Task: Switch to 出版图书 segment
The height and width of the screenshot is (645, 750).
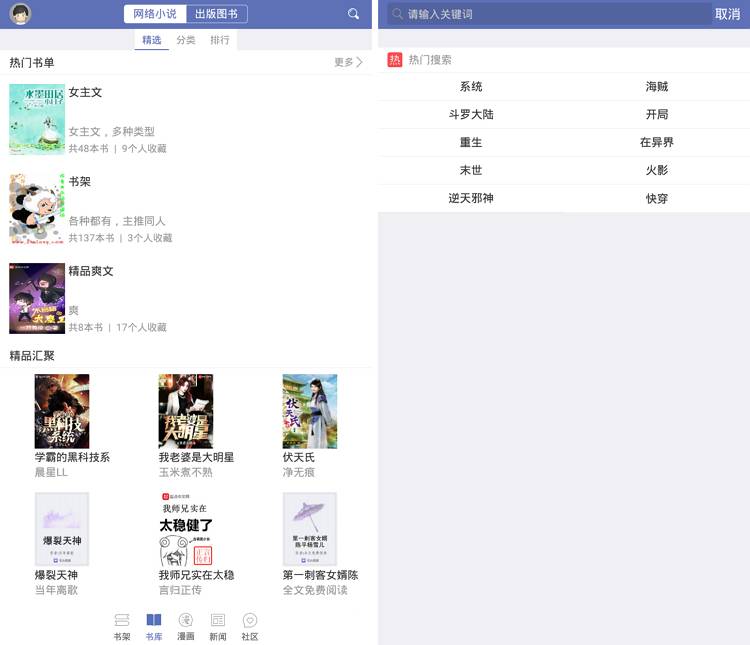Action: click(x=216, y=14)
